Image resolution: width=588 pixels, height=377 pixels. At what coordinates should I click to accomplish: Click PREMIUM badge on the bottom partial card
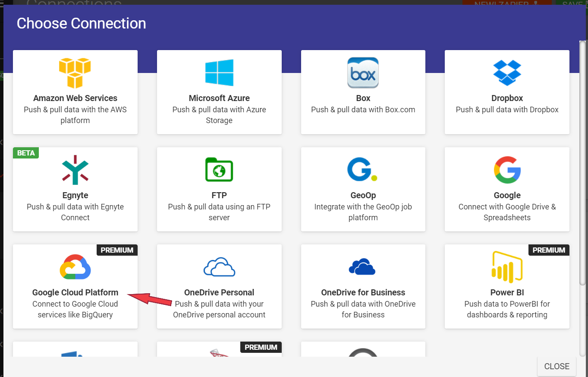coord(261,347)
